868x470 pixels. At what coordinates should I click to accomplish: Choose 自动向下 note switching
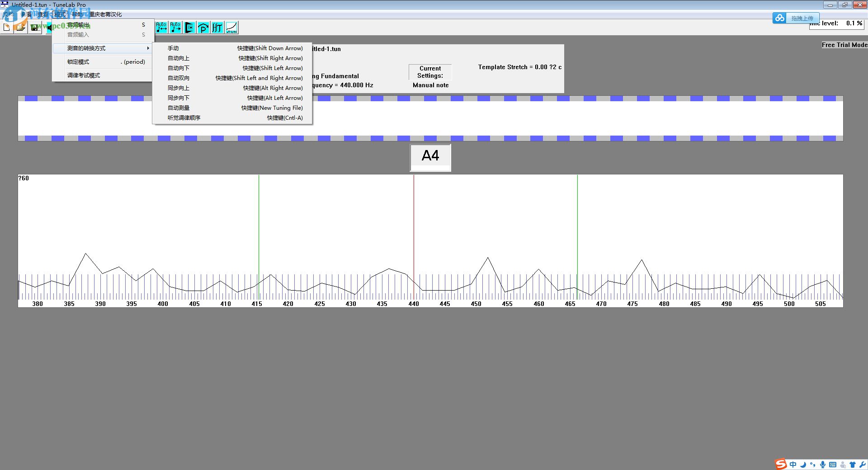(x=232, y=68)
